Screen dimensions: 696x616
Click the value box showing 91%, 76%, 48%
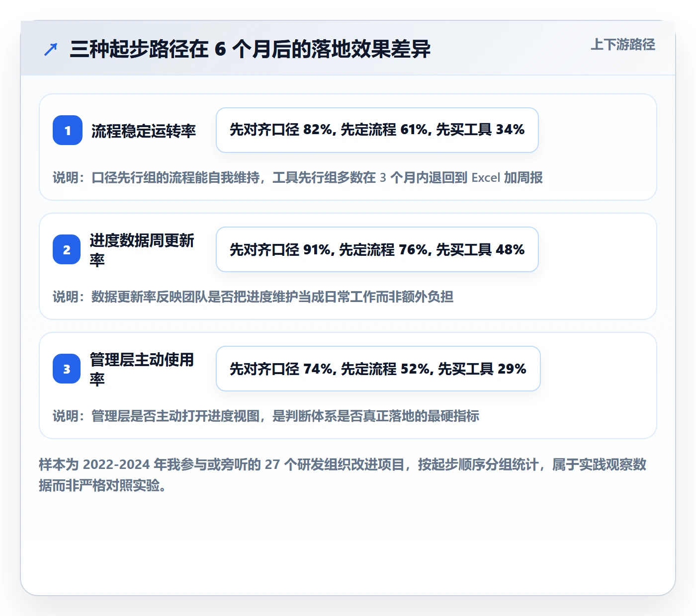377,249
